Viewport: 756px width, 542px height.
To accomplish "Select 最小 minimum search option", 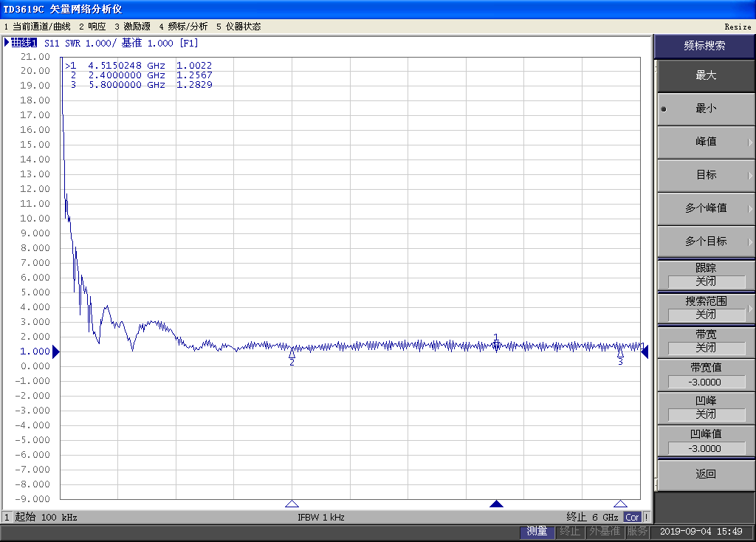I will 705,109.
